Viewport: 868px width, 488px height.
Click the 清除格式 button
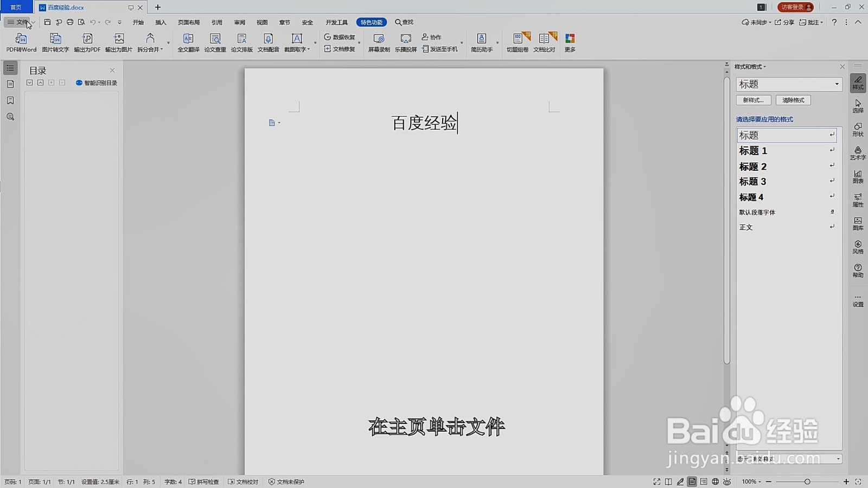point(793,100)
